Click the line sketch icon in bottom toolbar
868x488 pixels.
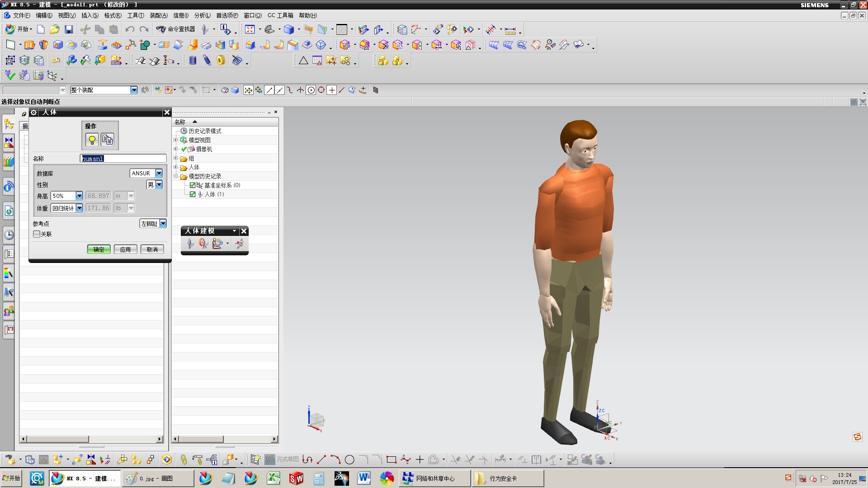[x=321, y=460]
